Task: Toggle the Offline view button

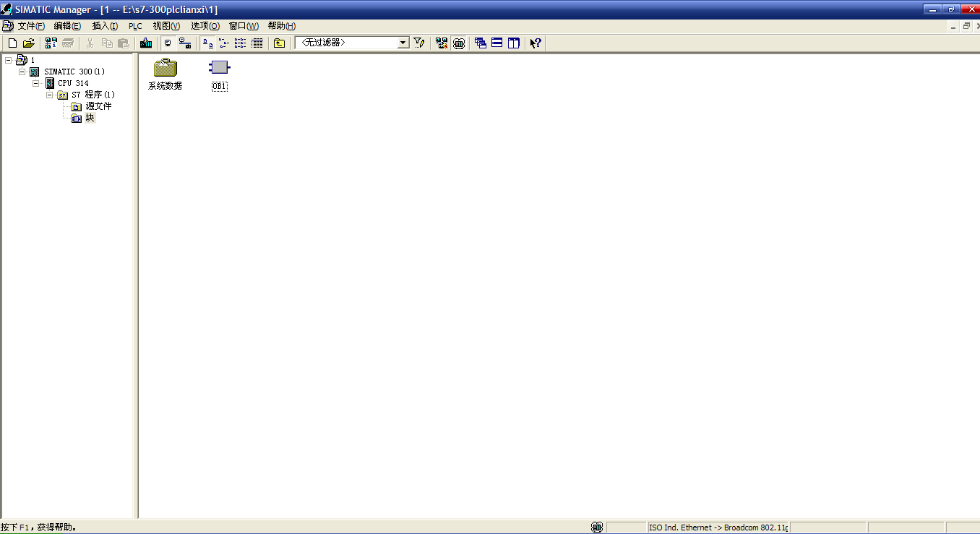Action: tap(168, 43)
